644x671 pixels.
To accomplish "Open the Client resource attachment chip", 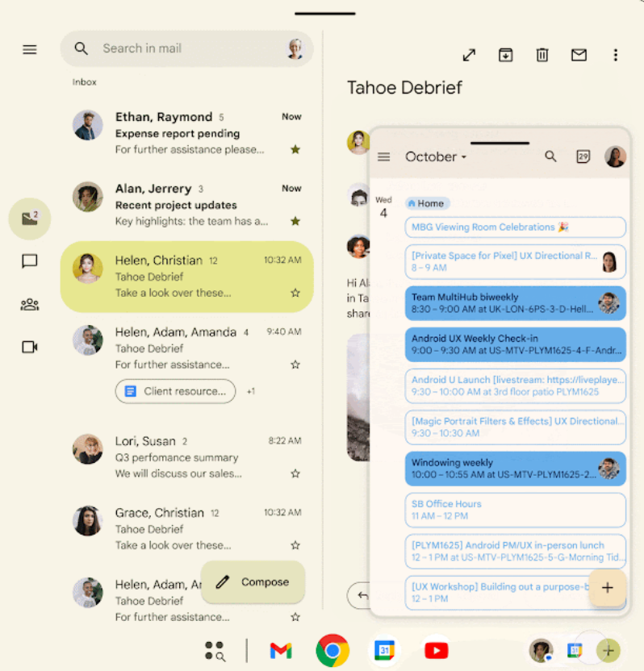I will (x=176, y=391).
